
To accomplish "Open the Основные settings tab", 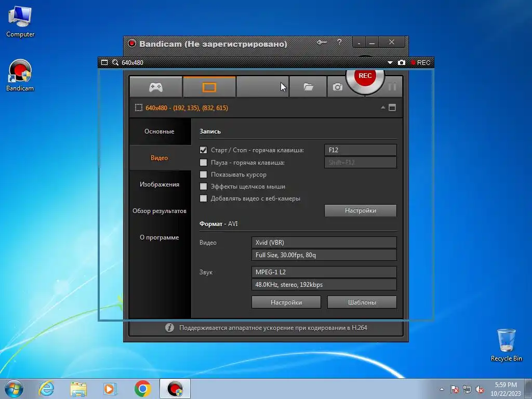I will pos(159,131).
